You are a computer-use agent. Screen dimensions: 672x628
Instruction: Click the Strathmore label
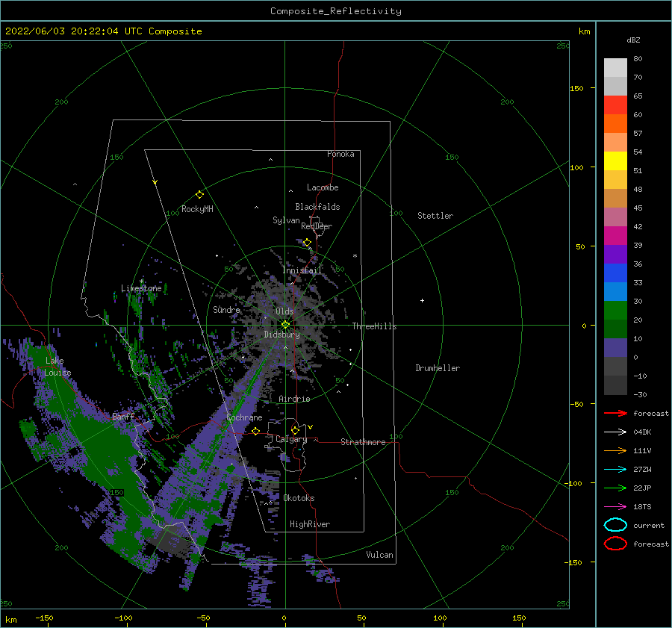point(363,442)
